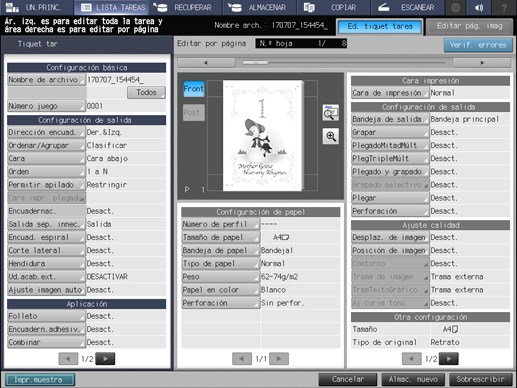Open the Ordenar/Agrupar setting
Viewport: 517px width, 388px height.
(46, 145)
